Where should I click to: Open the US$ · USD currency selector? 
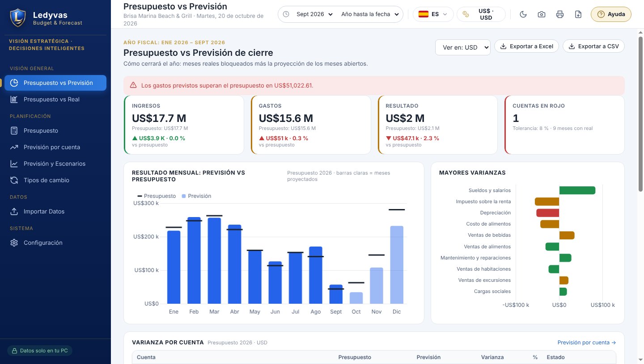481,14
